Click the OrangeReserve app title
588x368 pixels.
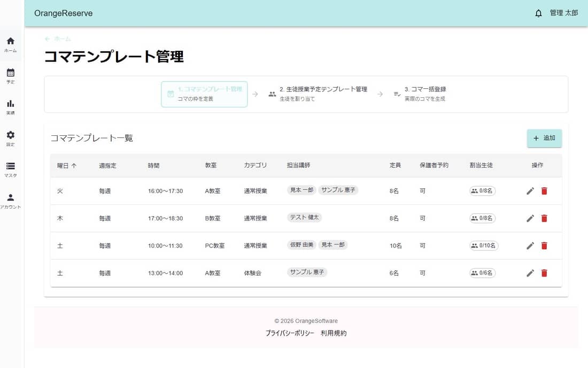point(64,13)
